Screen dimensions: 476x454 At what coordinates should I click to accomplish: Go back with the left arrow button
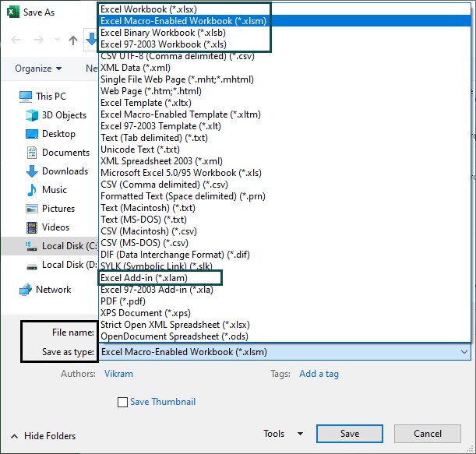pyautogui.click(x=16, y=40)
